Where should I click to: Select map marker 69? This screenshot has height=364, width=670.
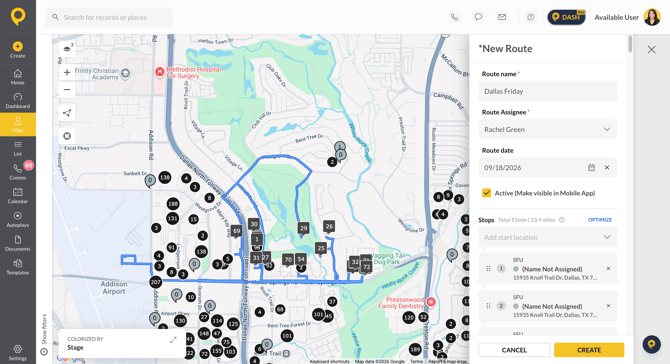pos(236,231)
